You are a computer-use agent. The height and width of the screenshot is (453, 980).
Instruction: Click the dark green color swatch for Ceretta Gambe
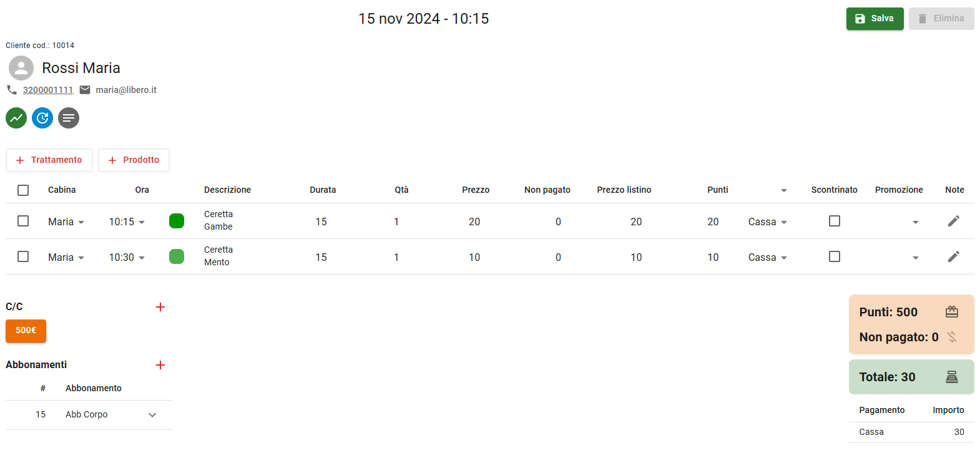[177, 221]
